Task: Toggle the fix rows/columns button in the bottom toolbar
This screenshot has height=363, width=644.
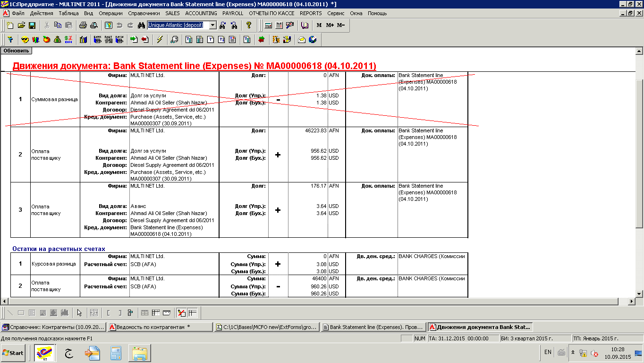Action: coord(192,312)
